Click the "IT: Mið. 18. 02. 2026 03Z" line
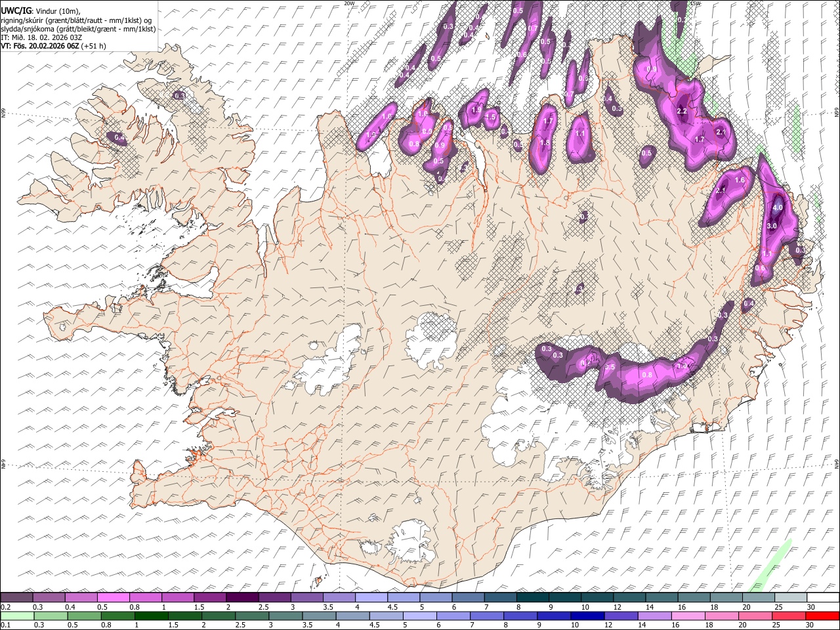840x630 pixels. 41,37
